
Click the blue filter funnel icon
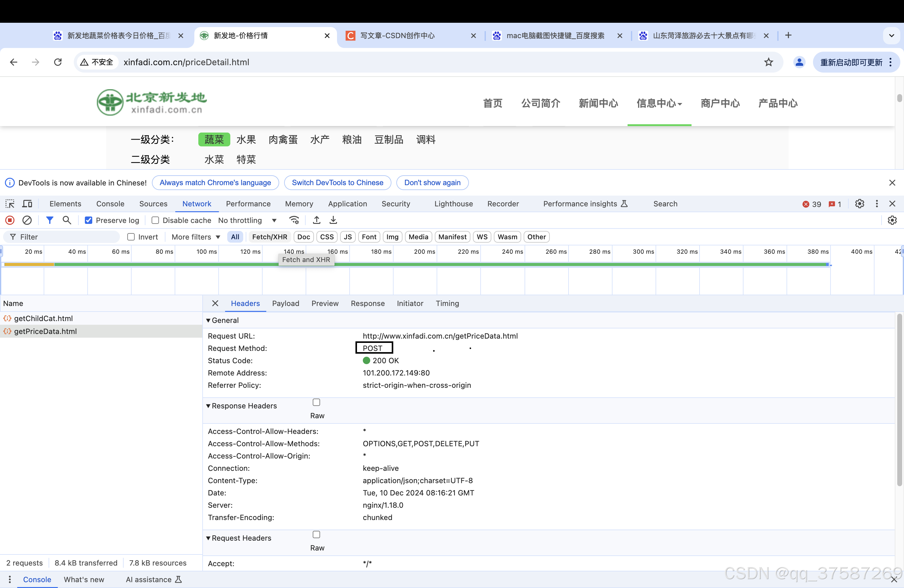pyautogui.click(x=50, y=220)
